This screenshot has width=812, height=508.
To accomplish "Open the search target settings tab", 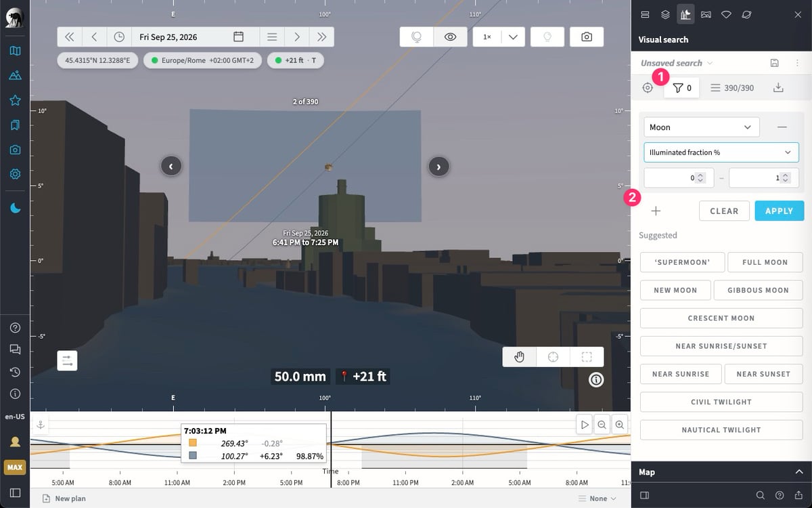I will [x=648, y=87].
